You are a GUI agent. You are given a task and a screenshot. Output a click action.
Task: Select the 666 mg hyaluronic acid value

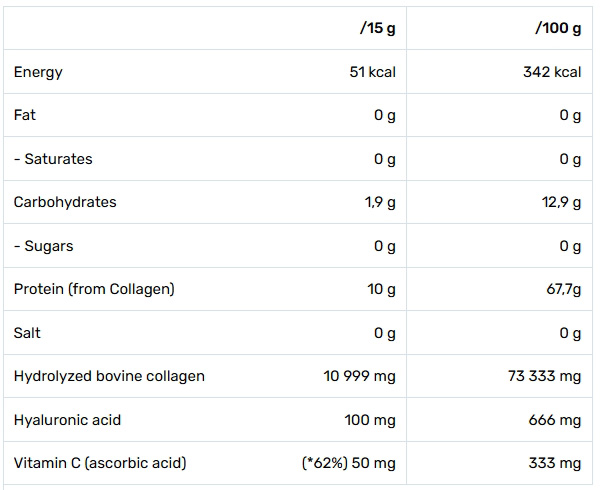(x=557, y=420)
